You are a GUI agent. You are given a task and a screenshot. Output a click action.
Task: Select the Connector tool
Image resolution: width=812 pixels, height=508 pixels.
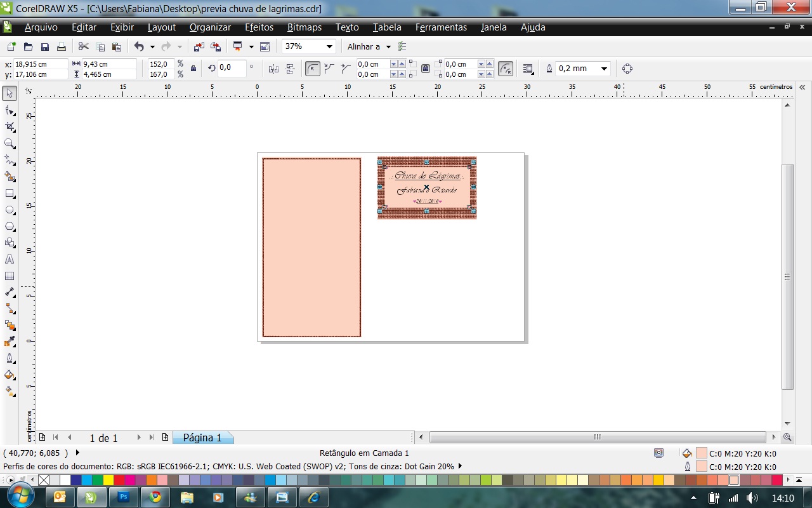10,309
